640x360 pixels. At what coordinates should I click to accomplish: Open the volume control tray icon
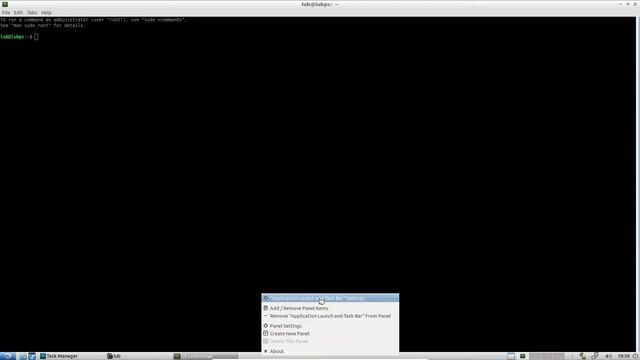coord(608,356)
